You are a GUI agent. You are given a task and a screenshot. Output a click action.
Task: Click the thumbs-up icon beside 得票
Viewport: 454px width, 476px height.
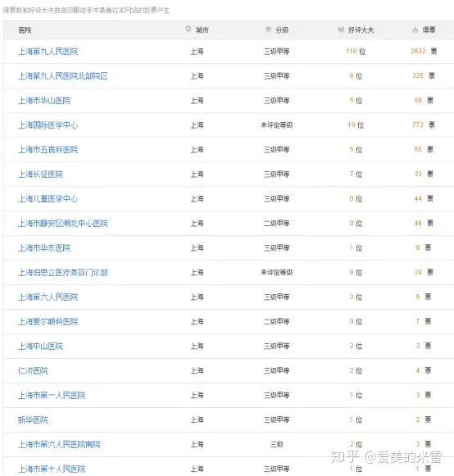(415, 29)
